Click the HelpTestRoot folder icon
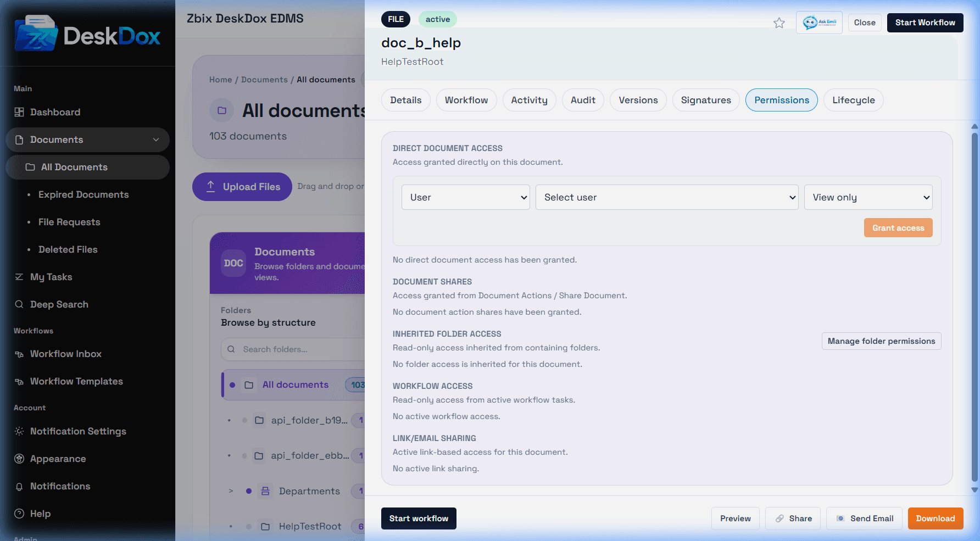 (x=265, y=526)
